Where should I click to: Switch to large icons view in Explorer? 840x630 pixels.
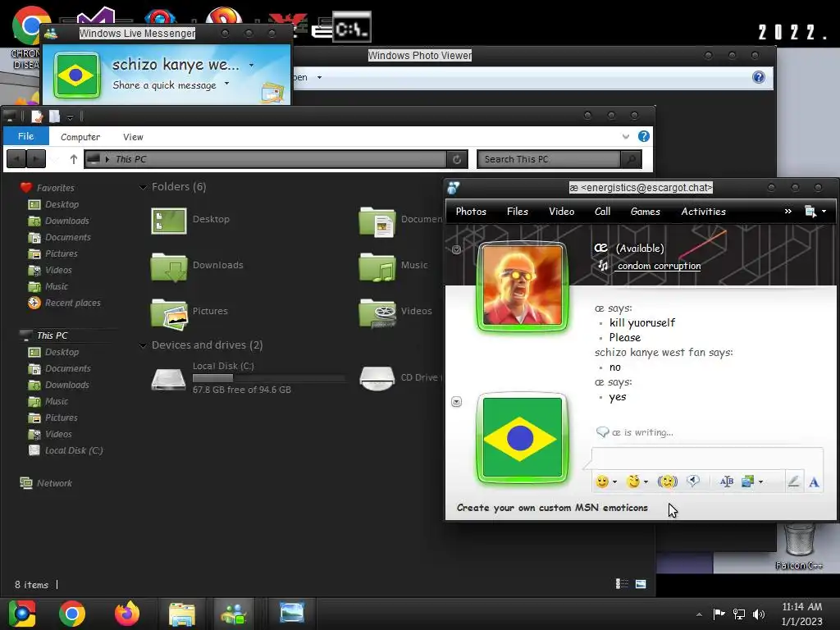point(641,584)
